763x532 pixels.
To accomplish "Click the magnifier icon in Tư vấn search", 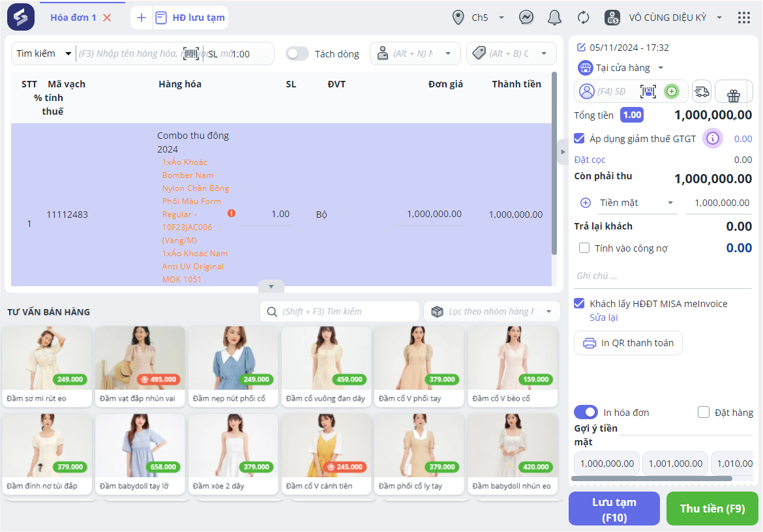I will 272,311.
